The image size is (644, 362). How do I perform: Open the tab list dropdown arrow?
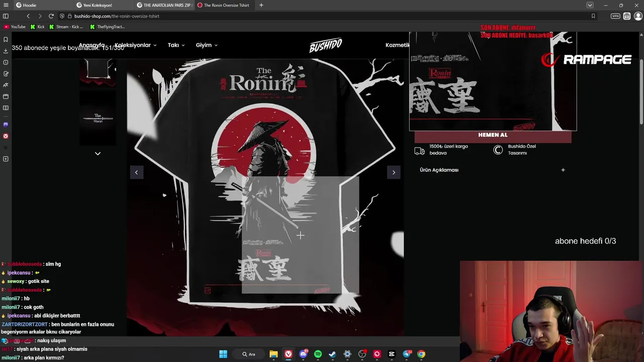tap(590, 5)
